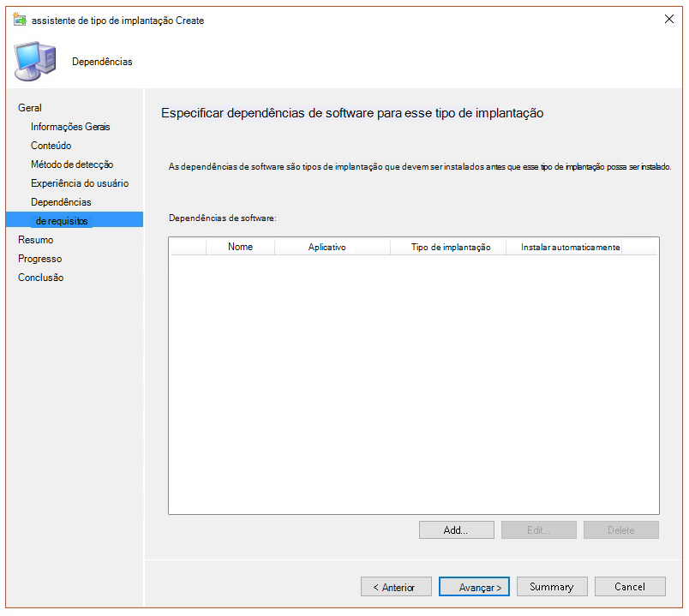Go back with < Anterior button

(396, 587)
